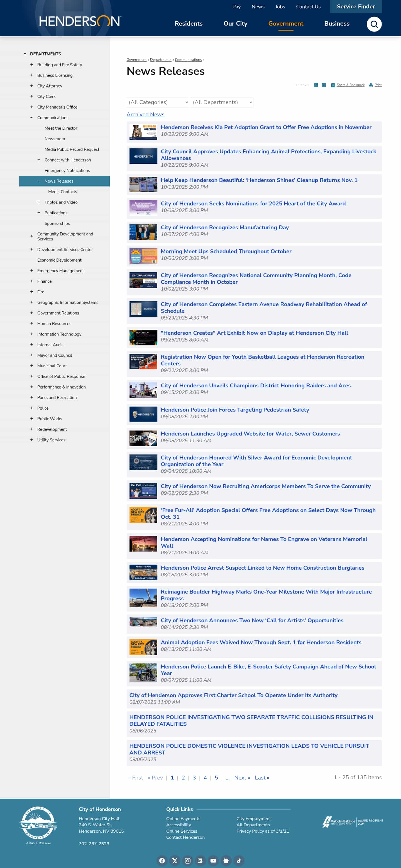Expand the Utility Services item
The image size is (401, 868).
31,439
